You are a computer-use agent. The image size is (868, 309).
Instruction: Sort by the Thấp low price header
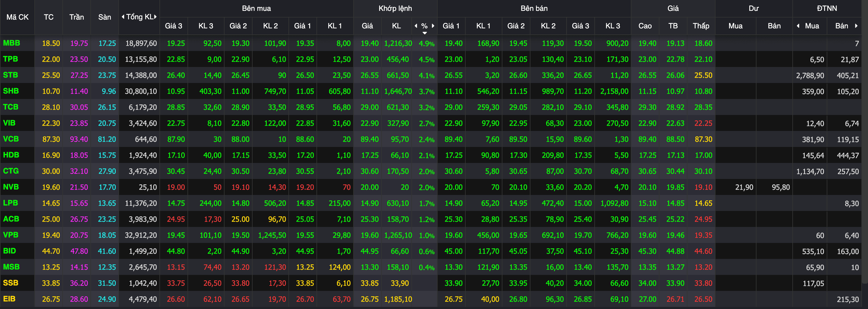tap(701, 26)
